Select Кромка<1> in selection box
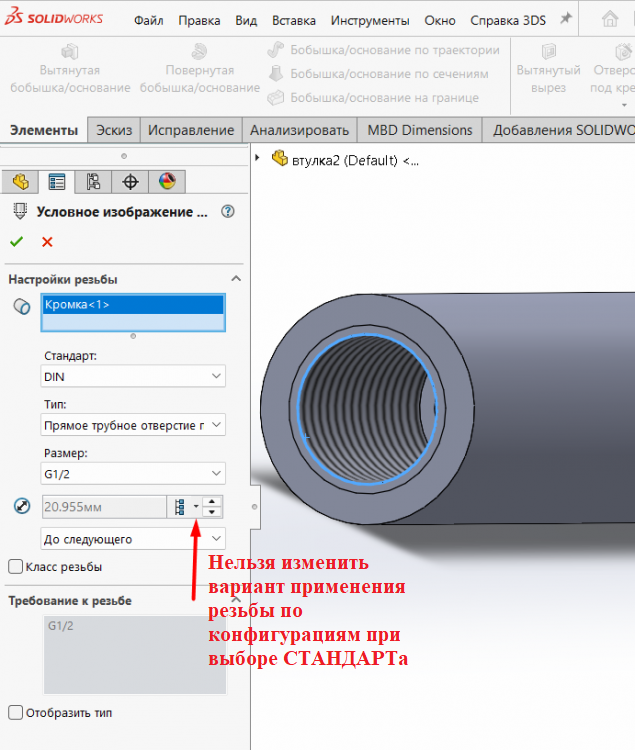635x750 pixels. (x=133, y=305)
